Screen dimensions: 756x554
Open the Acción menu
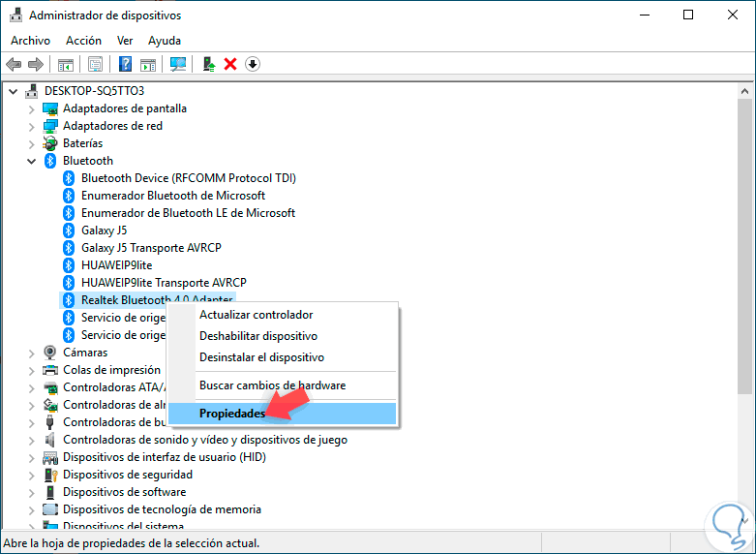[83, 41]
